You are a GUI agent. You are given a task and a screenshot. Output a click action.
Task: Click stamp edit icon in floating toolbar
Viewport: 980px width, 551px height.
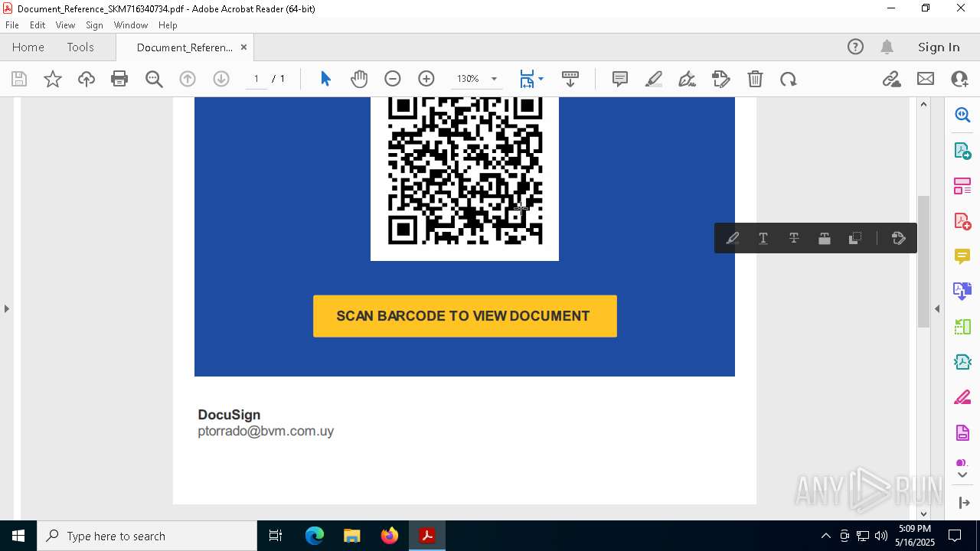[899, 238]
